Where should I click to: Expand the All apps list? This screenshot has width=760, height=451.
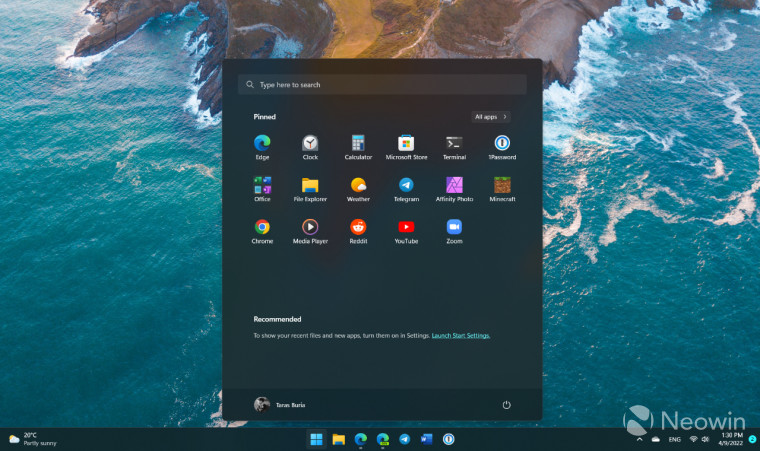pos(490,117)
